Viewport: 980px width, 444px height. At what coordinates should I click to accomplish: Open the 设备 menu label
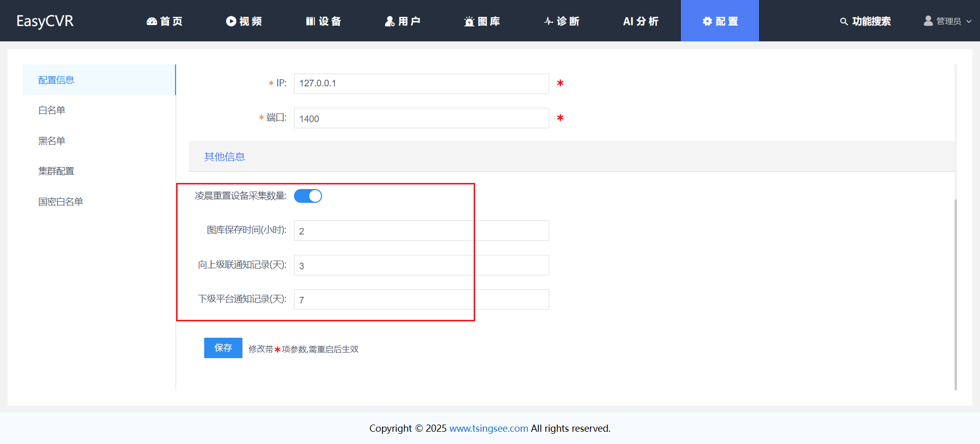tap(330, 21)
